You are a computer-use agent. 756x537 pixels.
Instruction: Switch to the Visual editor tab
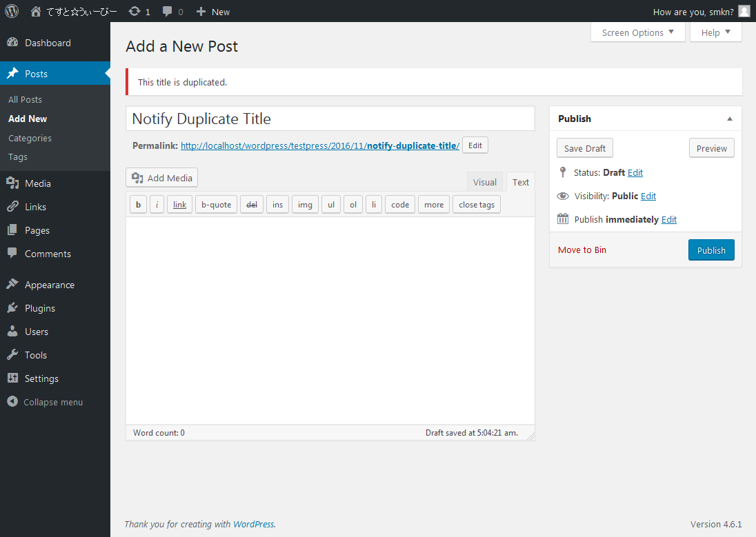click(x=484, y=182)
